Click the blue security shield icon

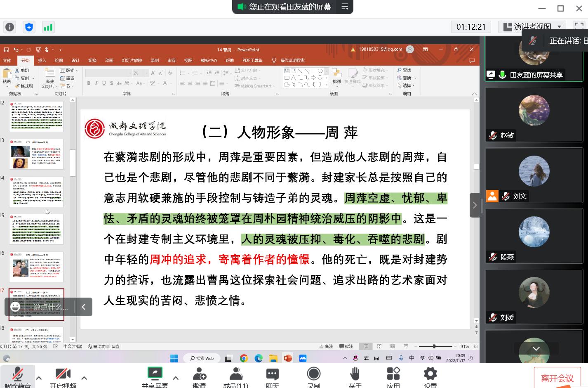[29, 27]
